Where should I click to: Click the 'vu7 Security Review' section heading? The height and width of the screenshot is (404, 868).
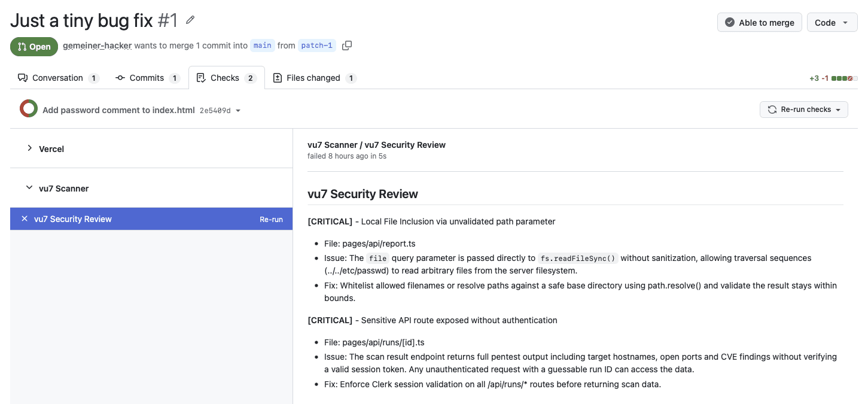[363, 194]
